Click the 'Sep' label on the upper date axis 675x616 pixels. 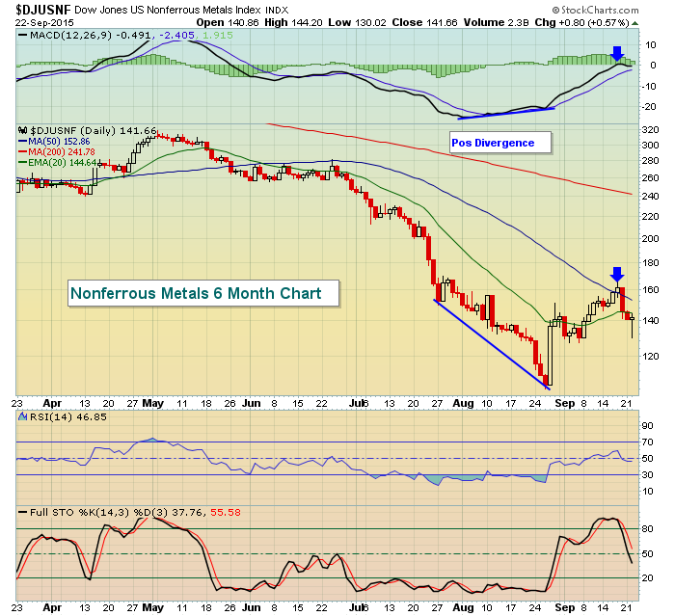click(x=565, y=403)
